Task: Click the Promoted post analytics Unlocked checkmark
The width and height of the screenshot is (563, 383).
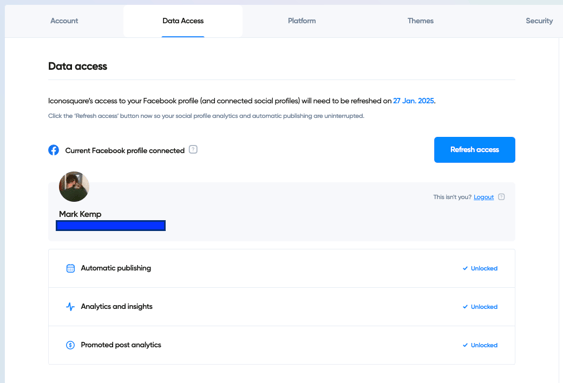Action: point(465,345)
